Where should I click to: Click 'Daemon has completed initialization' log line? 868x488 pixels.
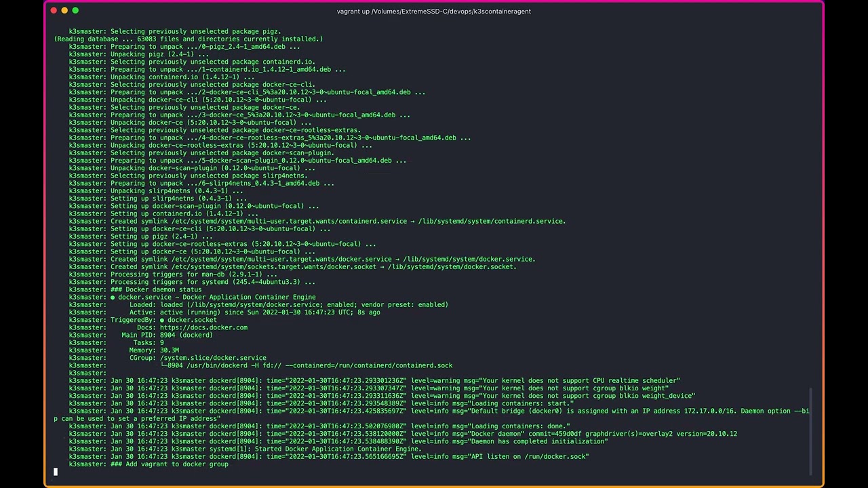click(x=338, y=441)
